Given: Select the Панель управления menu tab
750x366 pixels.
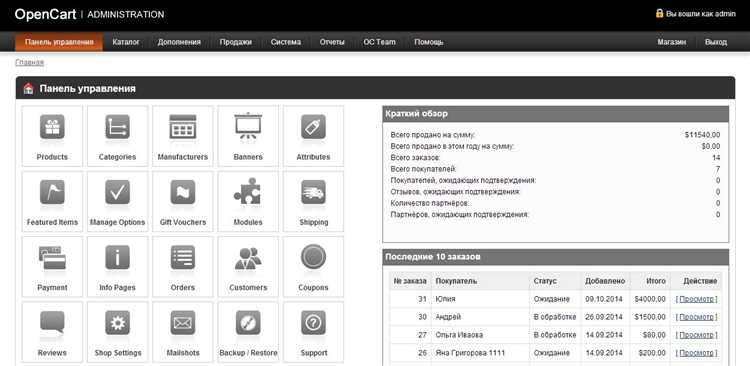Looking at the screenshot, I should click(x=59, y=42).
